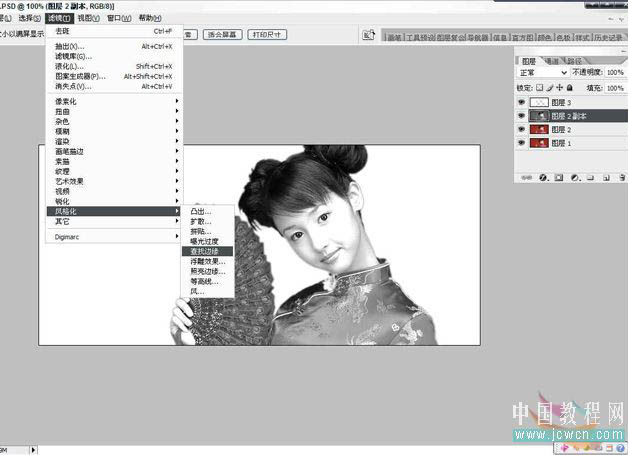
Task: Select 滤镜库(G)... from Filter menu
Action: point(114,56)
